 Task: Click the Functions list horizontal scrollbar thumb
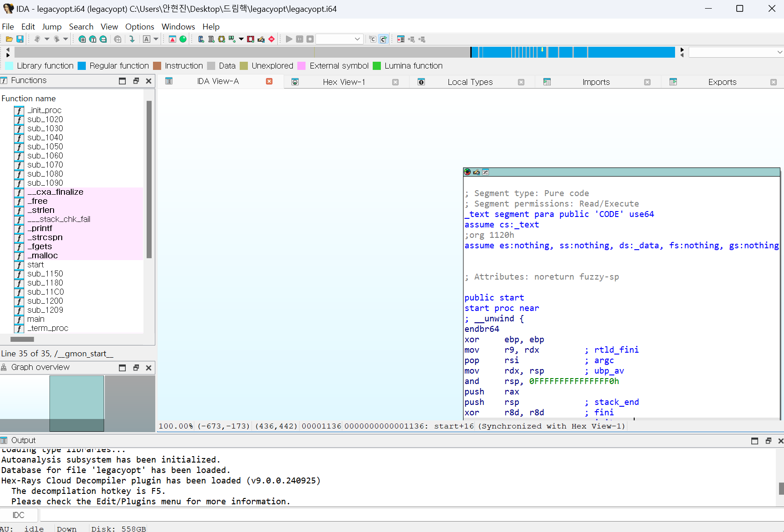point(22,339)
